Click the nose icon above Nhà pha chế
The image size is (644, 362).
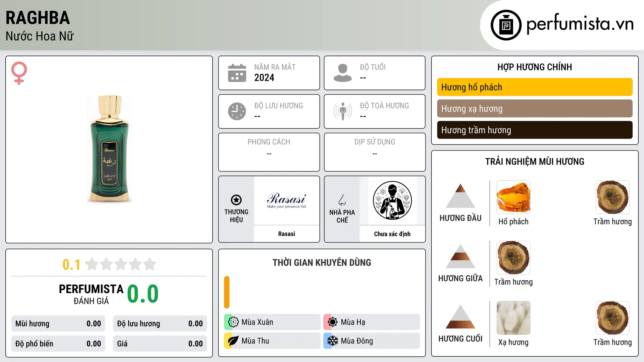pyautogui.click(x=342, y=200)
